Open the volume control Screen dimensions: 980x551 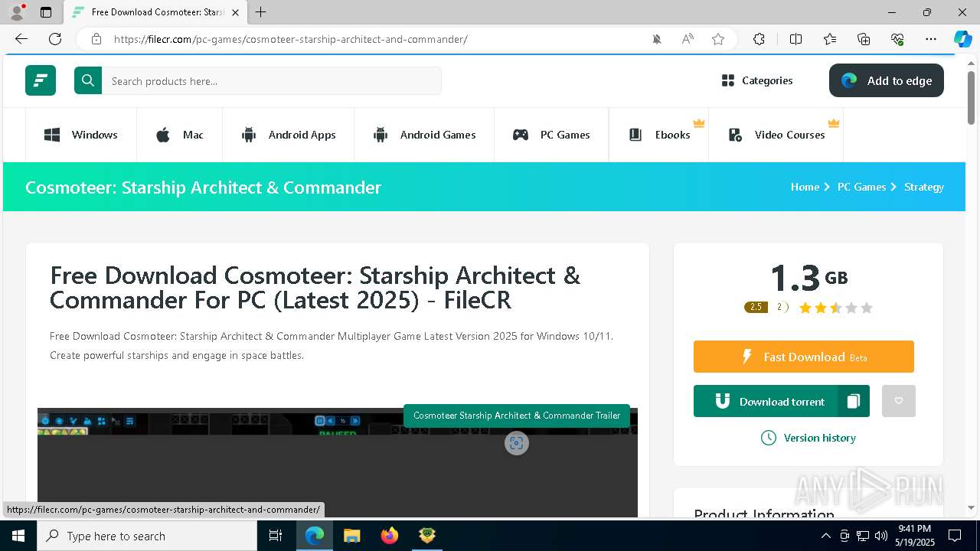click(880, 536)
